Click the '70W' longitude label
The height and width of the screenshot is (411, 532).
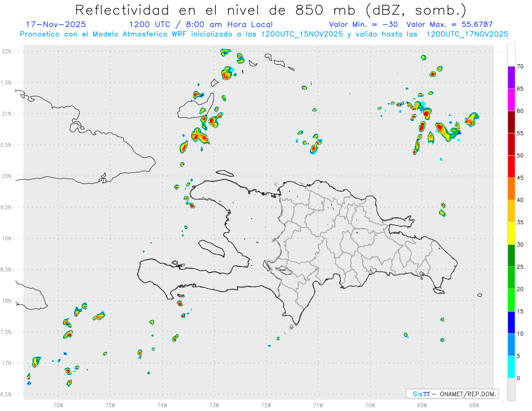370,405
